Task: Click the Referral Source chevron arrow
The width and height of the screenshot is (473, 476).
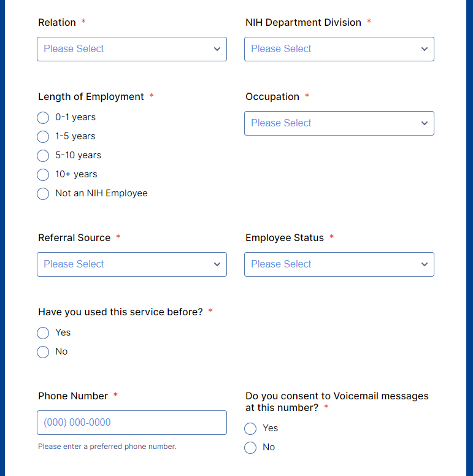Action: point(217,264)
